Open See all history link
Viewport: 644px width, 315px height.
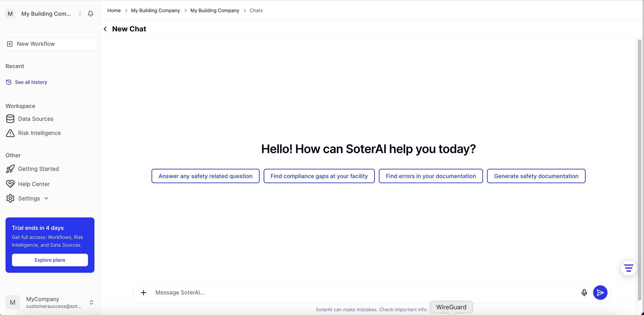pyautogui.click(x=31, y=82)
